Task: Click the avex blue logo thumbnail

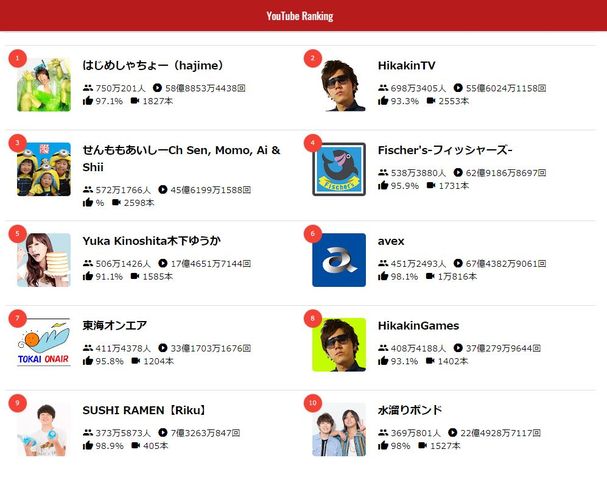Action: [x=339, y=260]
